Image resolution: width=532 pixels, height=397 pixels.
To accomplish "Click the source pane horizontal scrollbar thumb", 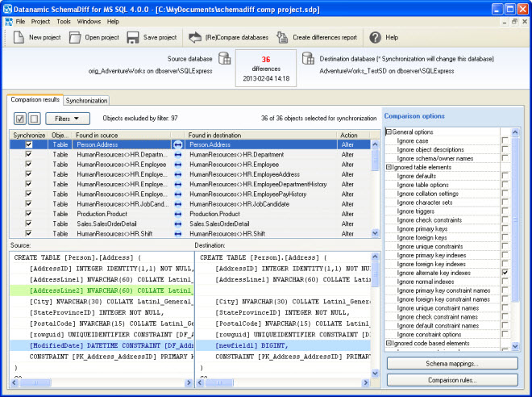I will (x=35, y=382).
